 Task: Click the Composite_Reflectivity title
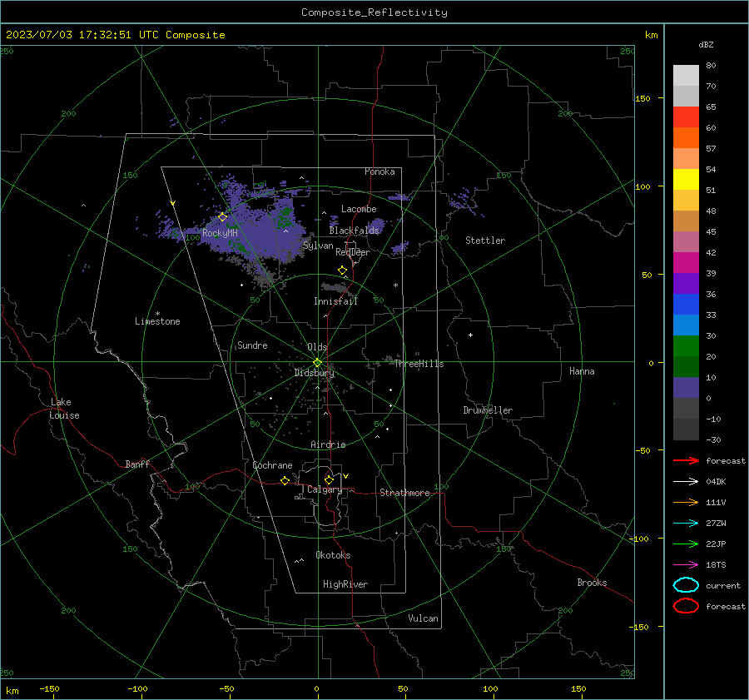point(374,12)
